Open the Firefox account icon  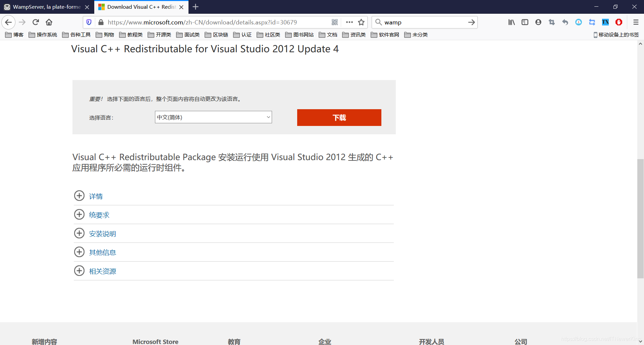click(538, 22)
